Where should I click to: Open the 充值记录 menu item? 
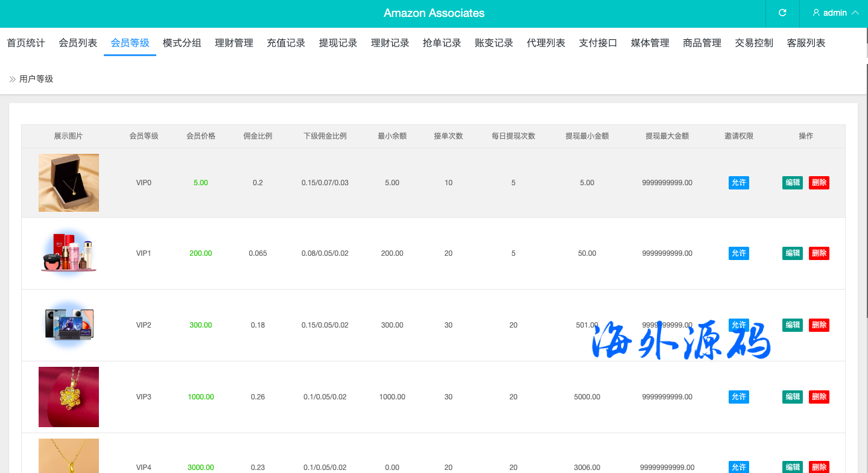point(286,43)
